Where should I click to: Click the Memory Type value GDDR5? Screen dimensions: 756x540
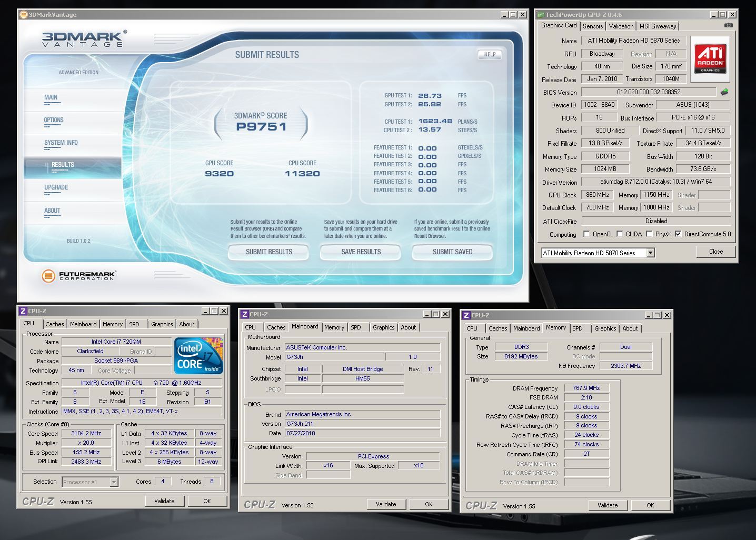click(605, 156)
